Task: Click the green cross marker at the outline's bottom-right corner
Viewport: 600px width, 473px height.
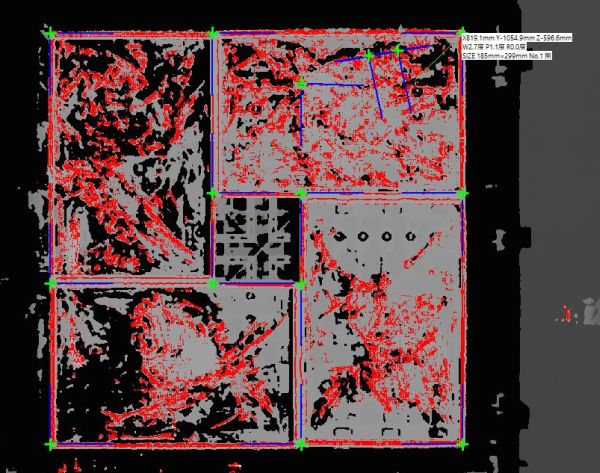Action: (461, 443)
